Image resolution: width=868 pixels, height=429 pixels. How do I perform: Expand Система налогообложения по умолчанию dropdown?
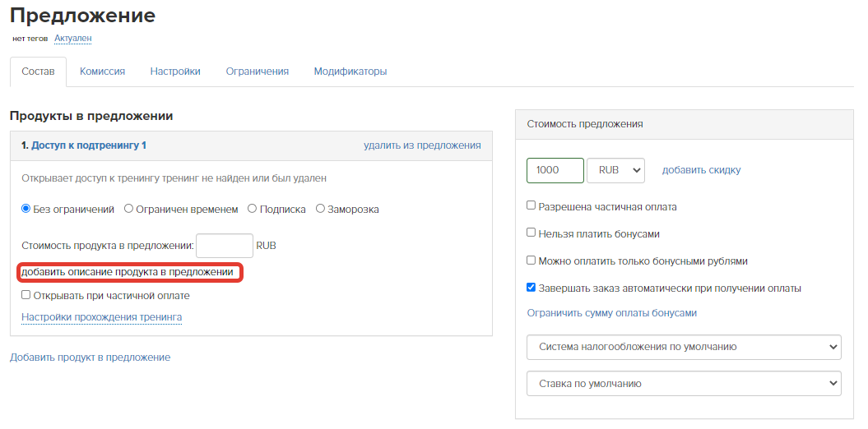coord(684,347)
